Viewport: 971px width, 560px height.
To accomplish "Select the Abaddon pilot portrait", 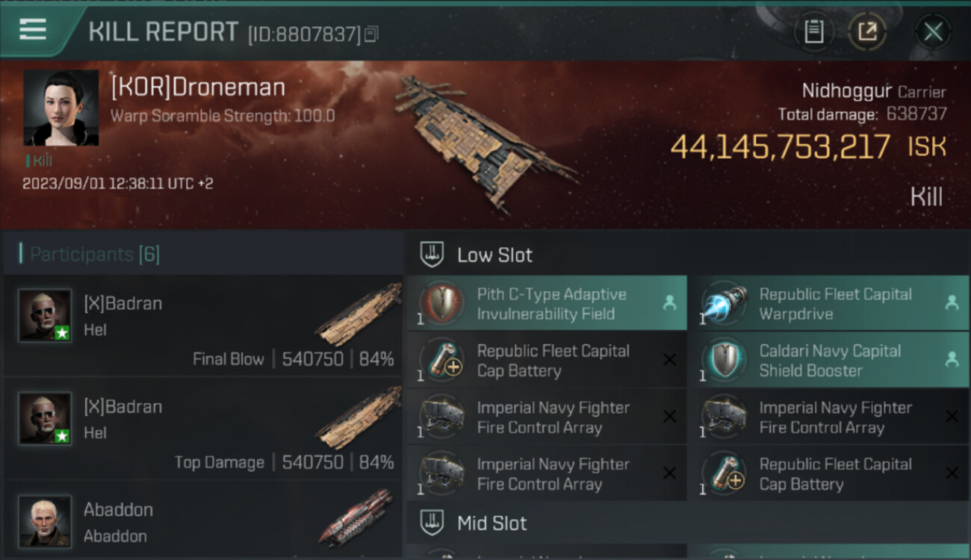I will 45,520.
